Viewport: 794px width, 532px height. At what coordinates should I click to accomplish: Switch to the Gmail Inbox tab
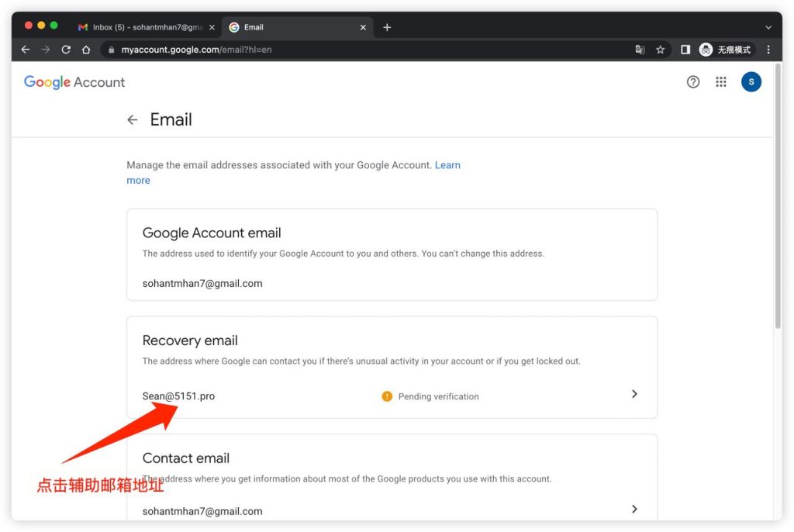point(143,27)
